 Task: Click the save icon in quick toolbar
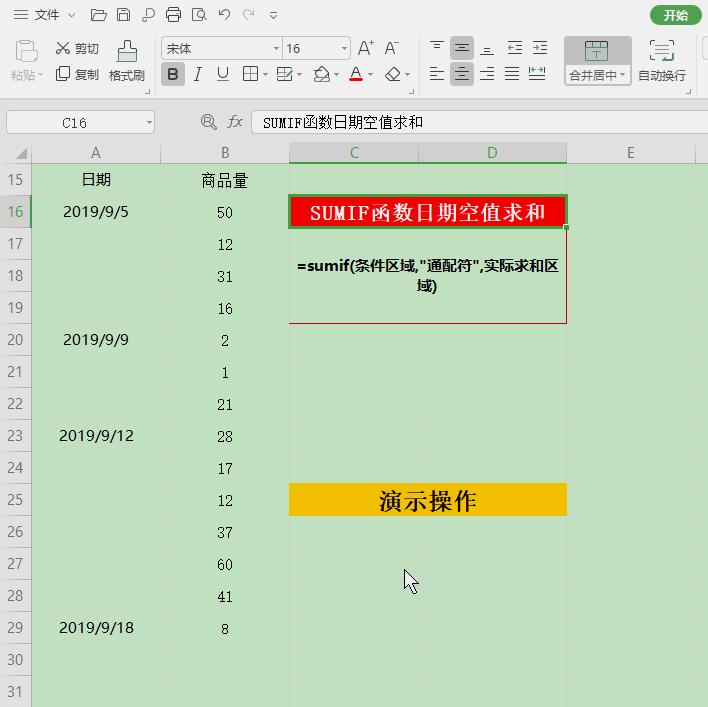coord(123,15)
